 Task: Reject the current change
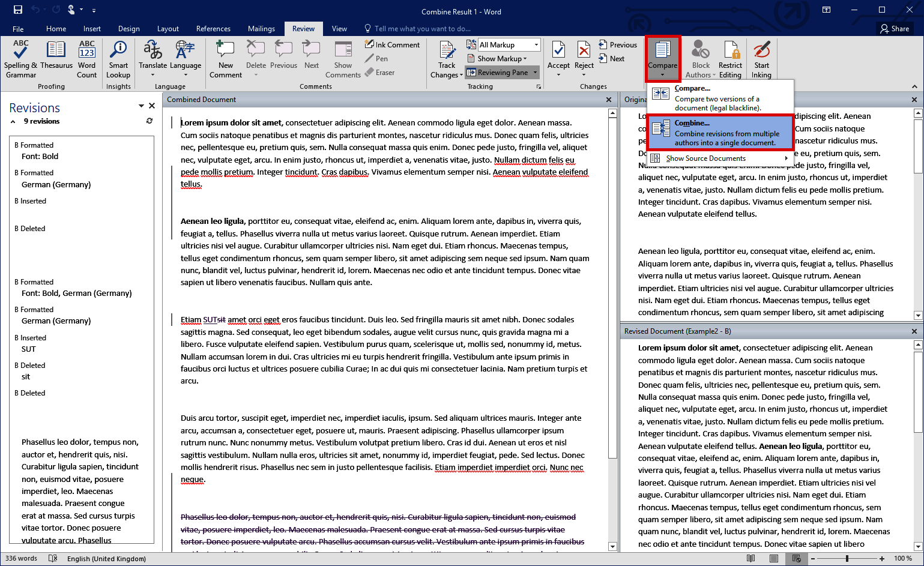point(584,59)
